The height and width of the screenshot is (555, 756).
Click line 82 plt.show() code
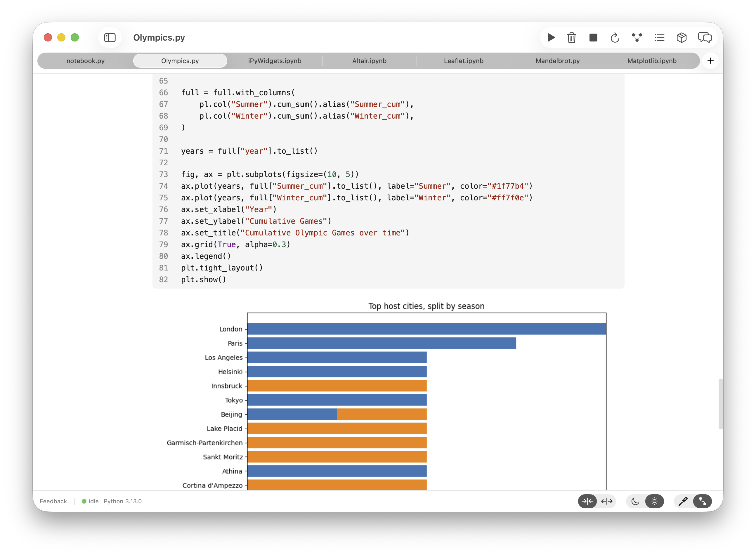[x=204, y=279]
